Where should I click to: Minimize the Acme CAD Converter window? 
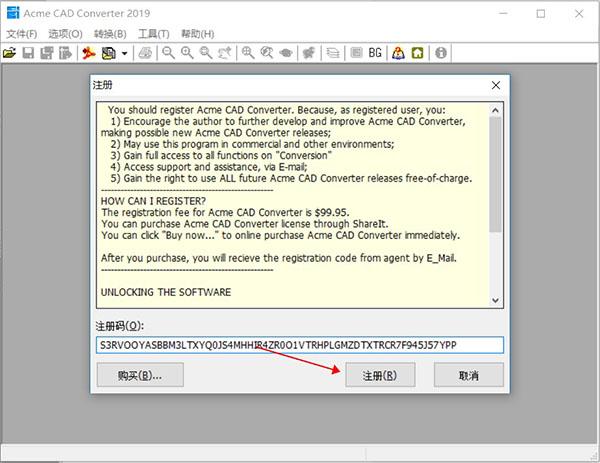pos(503,14)
